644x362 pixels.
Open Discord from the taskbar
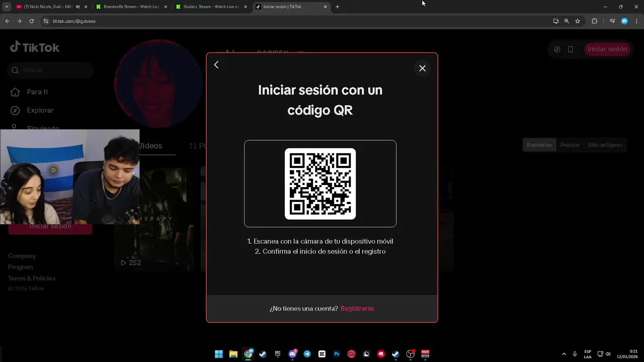tap(293, 354)
